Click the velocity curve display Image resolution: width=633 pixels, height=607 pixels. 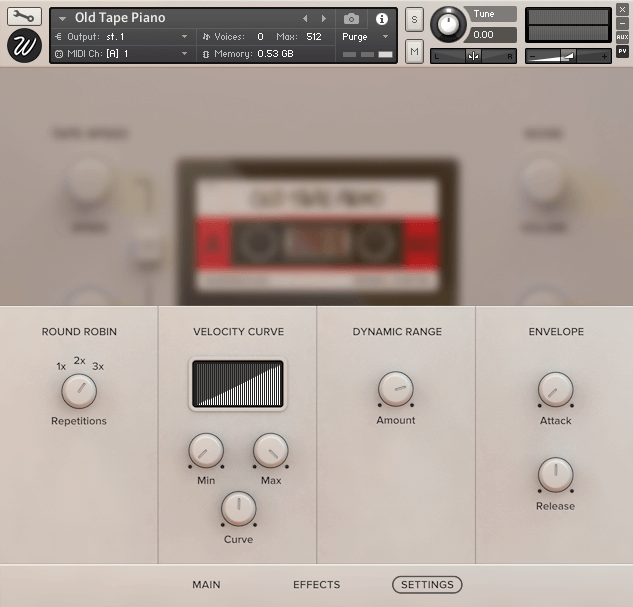tap(238, 384)
